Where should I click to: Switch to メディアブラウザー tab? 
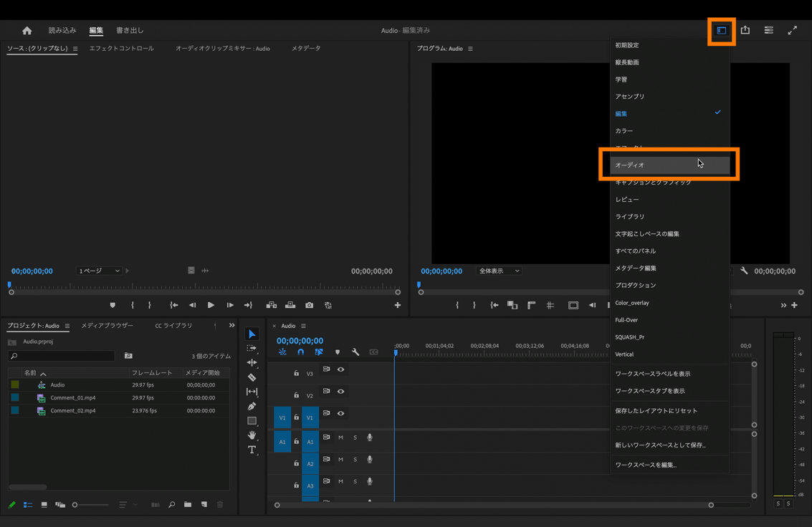(108, 326)
